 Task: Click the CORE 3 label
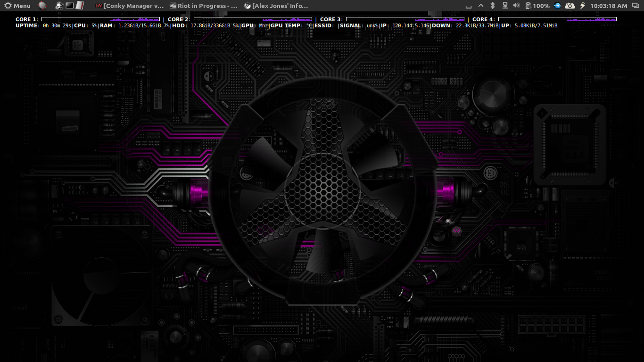pos(331,19)
